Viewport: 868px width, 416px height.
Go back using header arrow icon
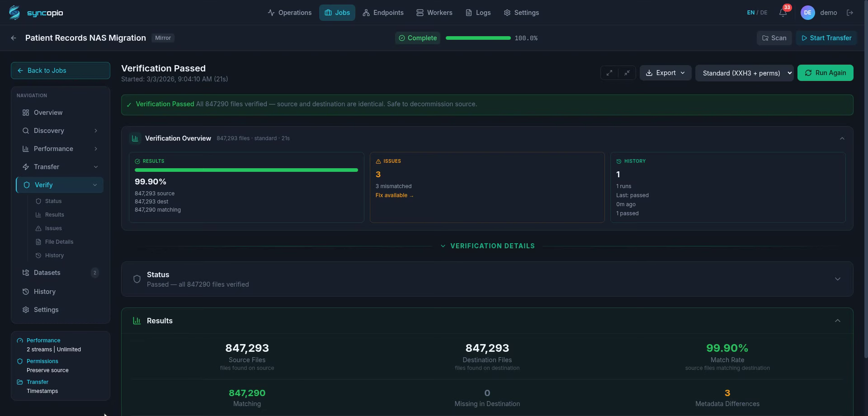14,38
